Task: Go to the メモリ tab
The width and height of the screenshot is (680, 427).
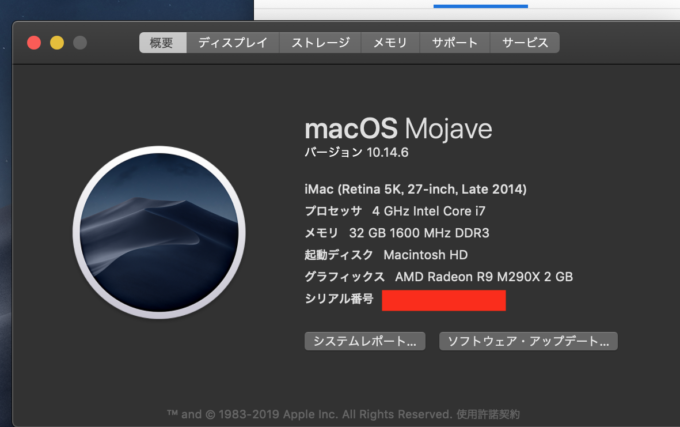Action: click(x=390, y=42)
